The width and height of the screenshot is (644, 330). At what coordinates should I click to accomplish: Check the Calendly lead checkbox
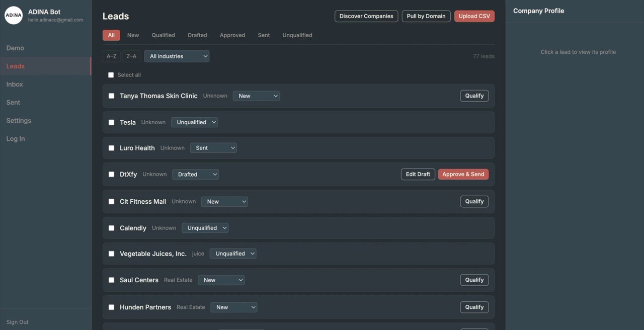click(111, 228)
